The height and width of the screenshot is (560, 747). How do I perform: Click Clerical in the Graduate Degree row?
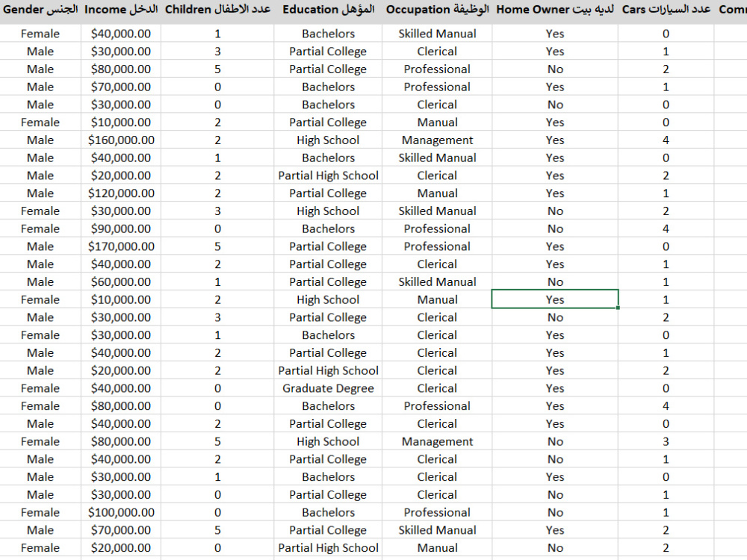437,388
